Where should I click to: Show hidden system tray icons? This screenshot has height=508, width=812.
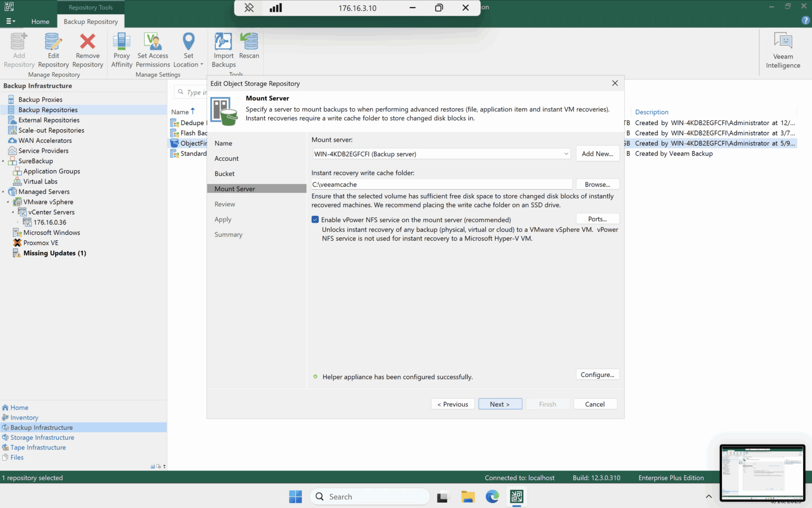point(709,496)
